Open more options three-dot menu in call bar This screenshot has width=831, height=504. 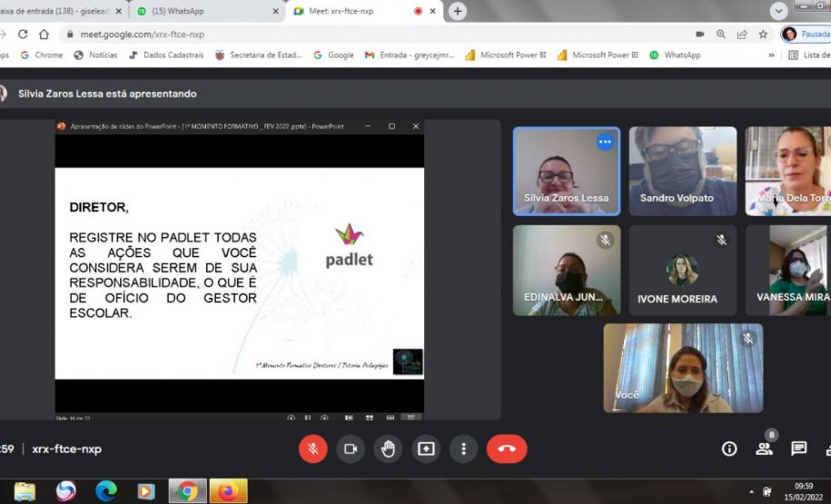click(x=464, y=449)
